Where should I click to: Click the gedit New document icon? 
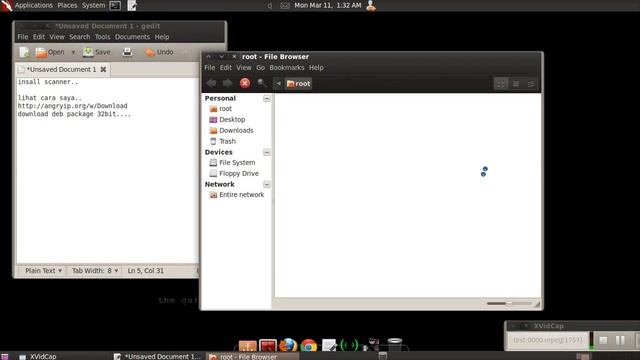24,52
